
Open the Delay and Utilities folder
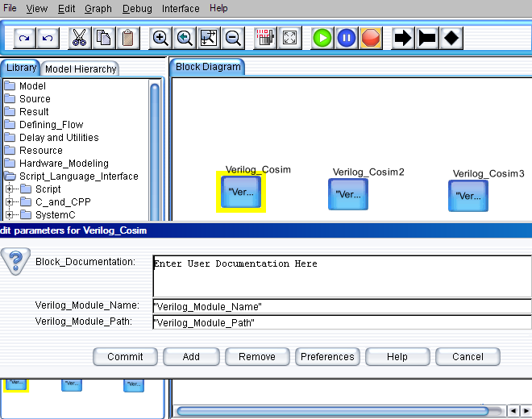click(52, 138)
